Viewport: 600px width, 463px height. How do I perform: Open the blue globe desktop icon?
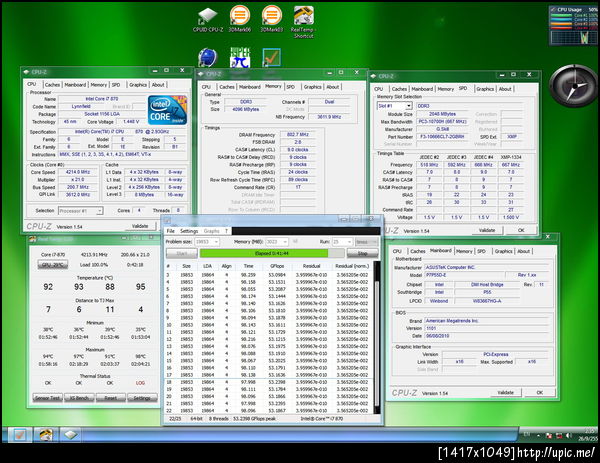[x=210, y=57]
